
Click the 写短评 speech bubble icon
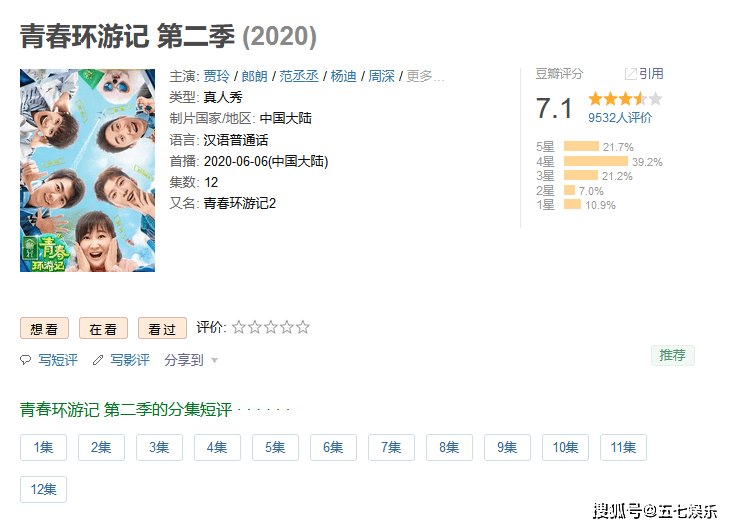(25, 360)
